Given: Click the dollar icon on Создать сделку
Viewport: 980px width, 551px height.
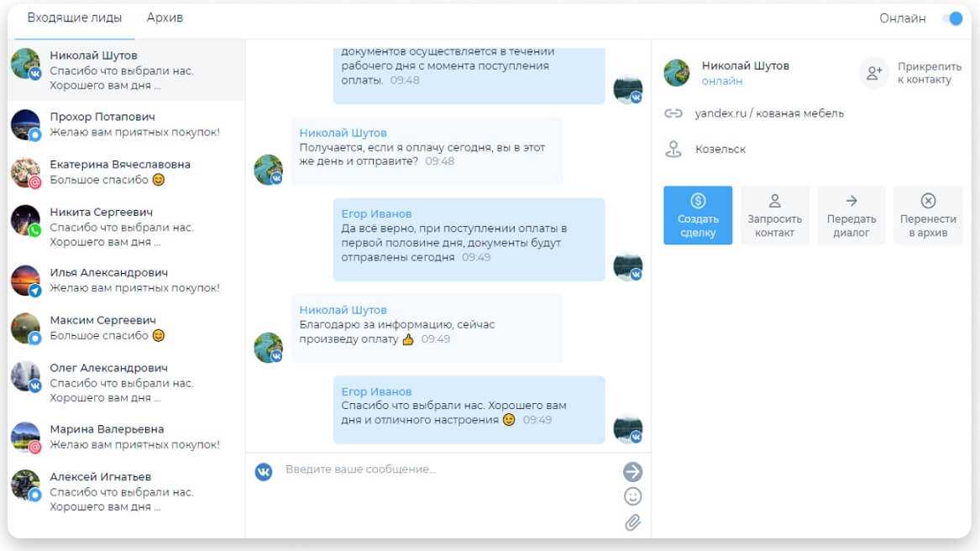Looking at the screenshot, I should click(698, 201).
